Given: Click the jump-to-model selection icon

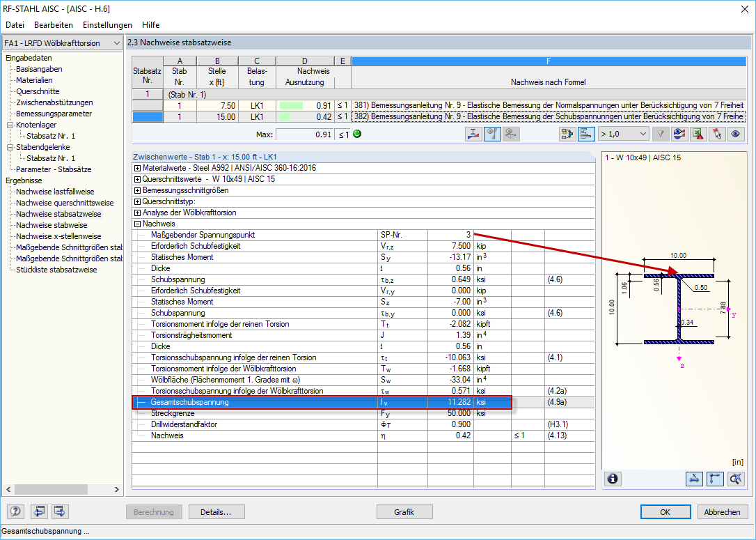Looking at the screenshot, I should [567, 134].
